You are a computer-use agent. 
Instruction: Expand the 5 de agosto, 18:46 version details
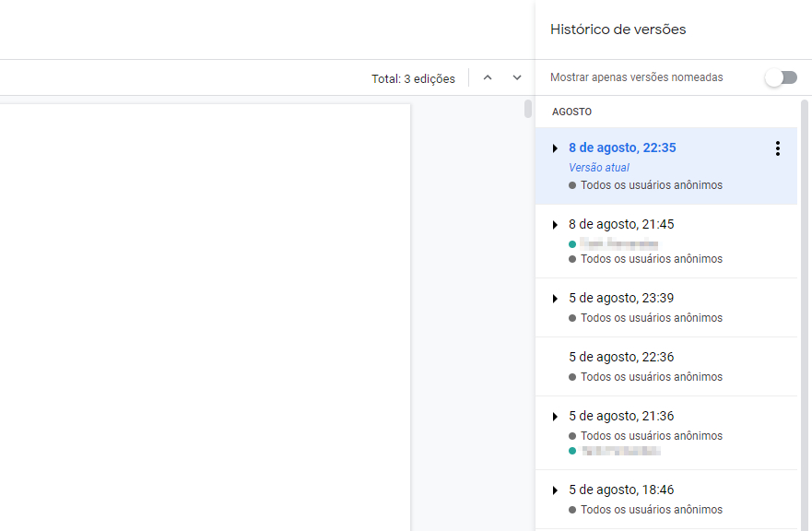coord(555,490)
